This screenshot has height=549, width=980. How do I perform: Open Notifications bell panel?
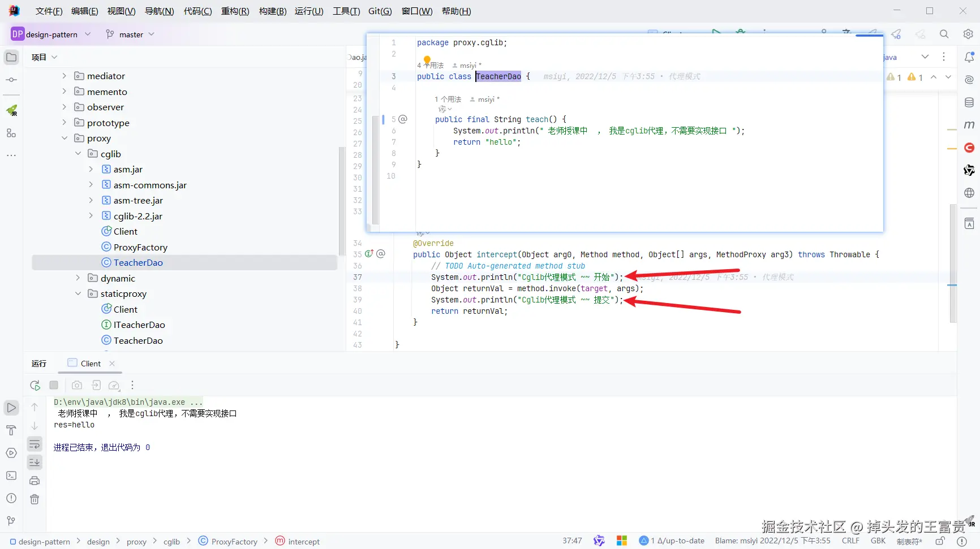969,57
